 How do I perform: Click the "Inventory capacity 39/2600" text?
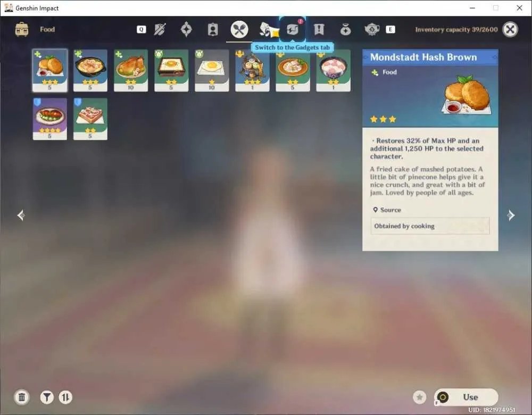(456, 29)
